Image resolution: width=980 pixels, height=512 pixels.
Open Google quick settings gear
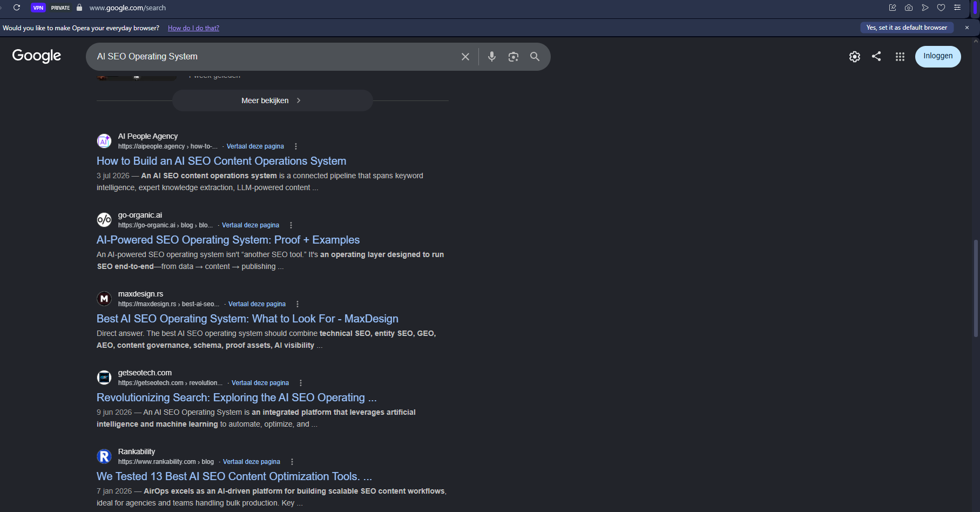[854, 57]
